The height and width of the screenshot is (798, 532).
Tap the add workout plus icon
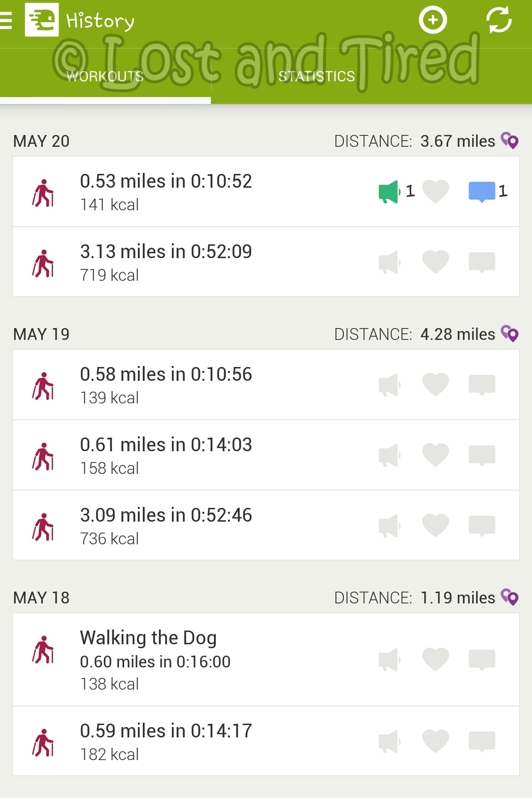point(432,20)
